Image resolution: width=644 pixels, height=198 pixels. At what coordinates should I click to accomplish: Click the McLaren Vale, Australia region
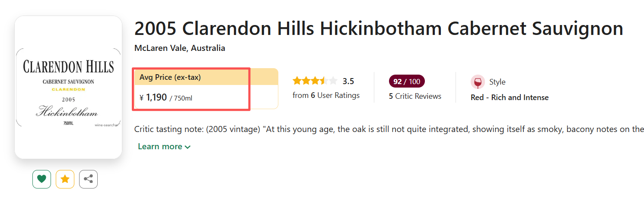pyautogui.click(x=180, y=48)
